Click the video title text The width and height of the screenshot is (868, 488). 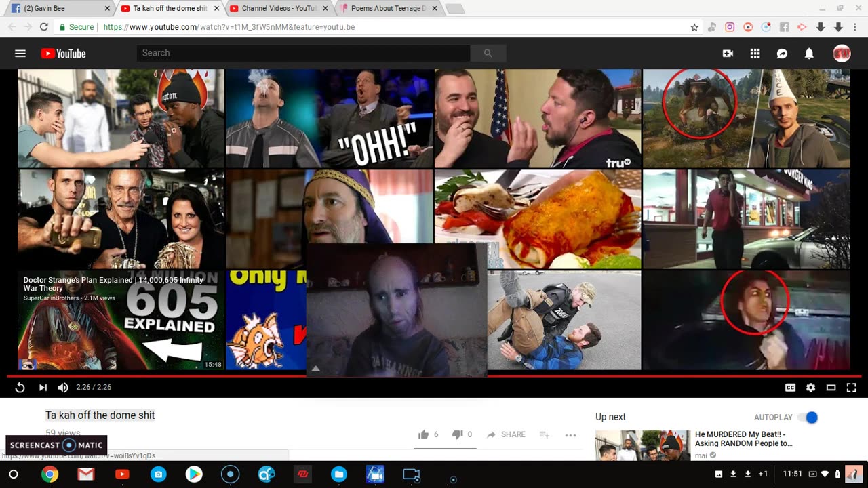click(100, 415)
